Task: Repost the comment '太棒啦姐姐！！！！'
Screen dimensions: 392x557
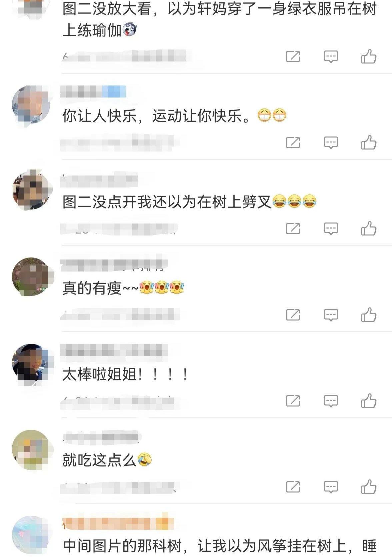Action: tap(293, 401)
